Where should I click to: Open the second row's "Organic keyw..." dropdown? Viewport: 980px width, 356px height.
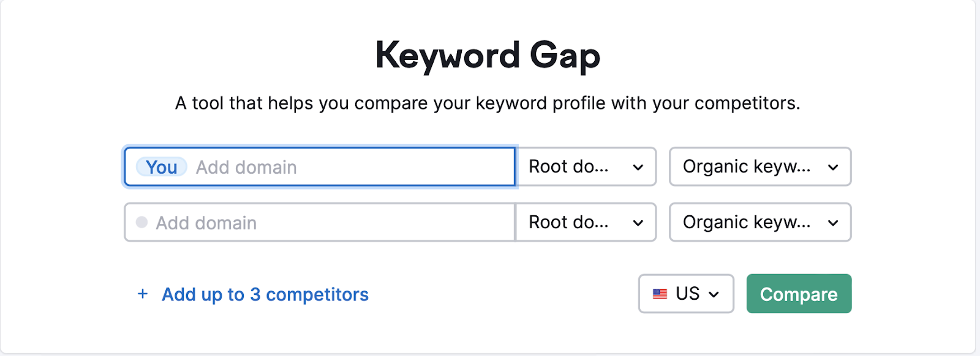[759, 223]
